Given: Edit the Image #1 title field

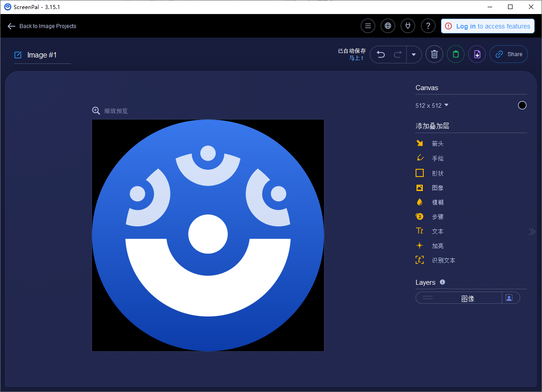Looking at the screenshot, I should point(42,55).
